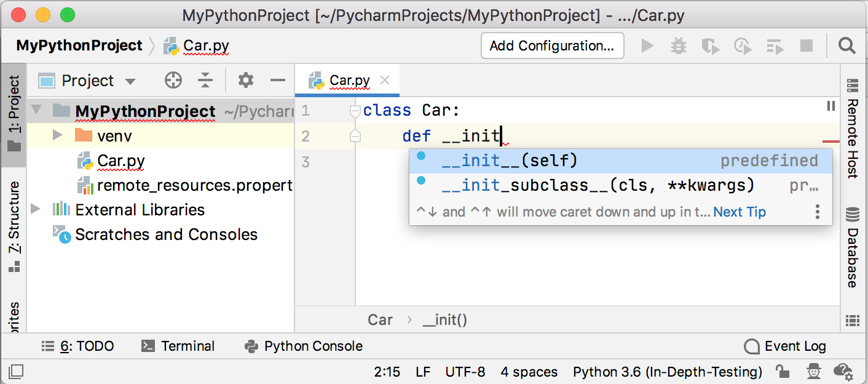Click the pause inspection indicator icon
This screenshot has width=868, height=384.
click(x=831, y=106)
